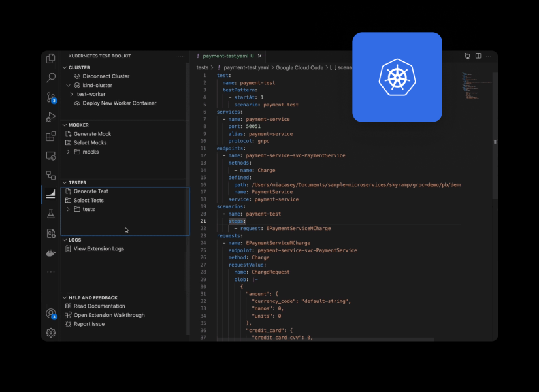Click the editor vertical scrollbar
This screenshot has height=392, width=539.
495,135
